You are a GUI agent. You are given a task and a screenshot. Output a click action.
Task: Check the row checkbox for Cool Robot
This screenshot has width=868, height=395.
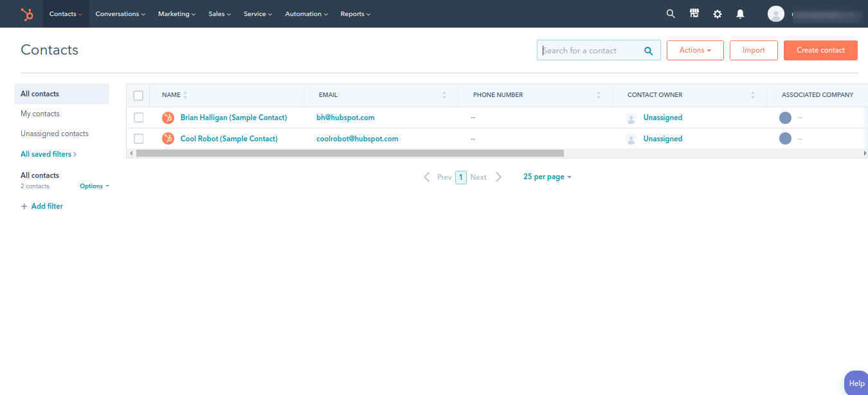[x=138, y=138]
